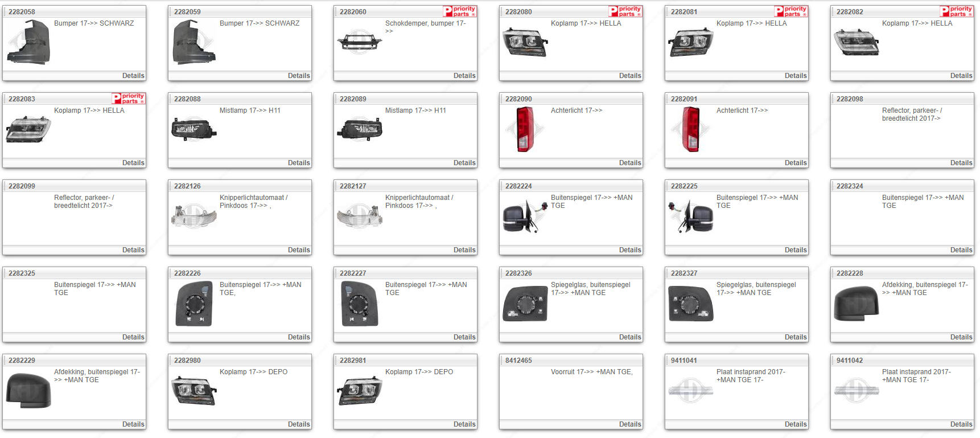Click priority parts badge on item 2282082
The image size is (980, 438).
(x=956, y=11)
